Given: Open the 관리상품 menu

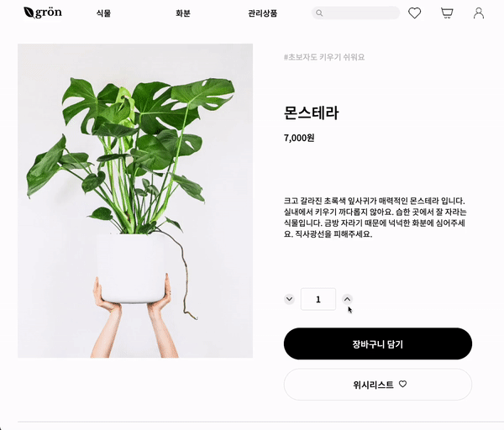Looking at the screenshot, I should tap(262, 13).
